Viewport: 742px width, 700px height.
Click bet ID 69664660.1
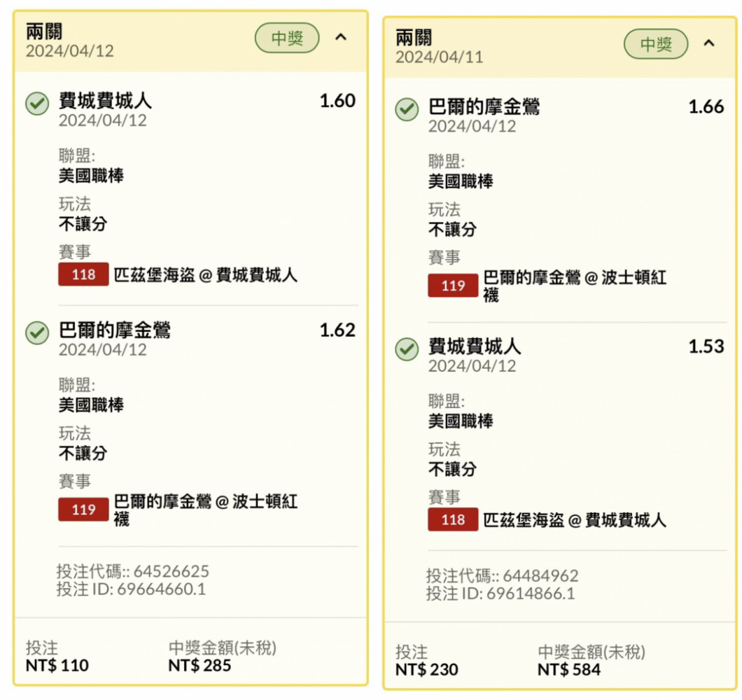point(162,589)
